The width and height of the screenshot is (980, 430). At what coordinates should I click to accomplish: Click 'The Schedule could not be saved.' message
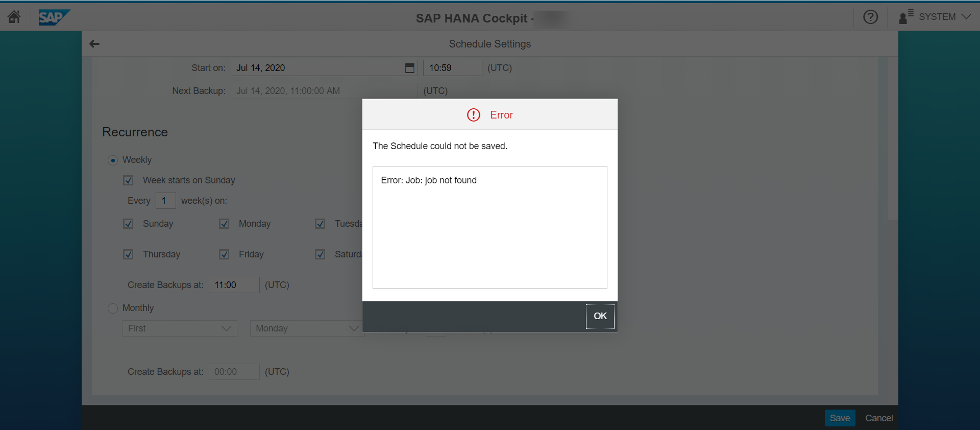tap(440, 146)
